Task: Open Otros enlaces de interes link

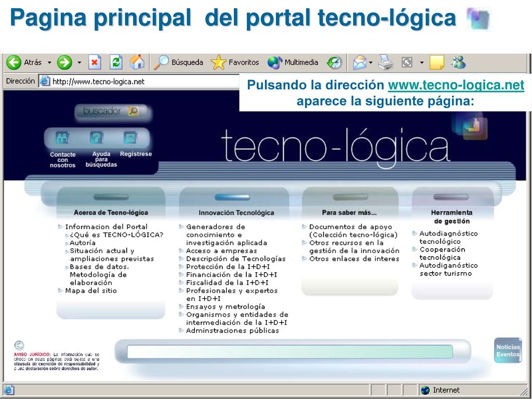Action: [354, 259]
